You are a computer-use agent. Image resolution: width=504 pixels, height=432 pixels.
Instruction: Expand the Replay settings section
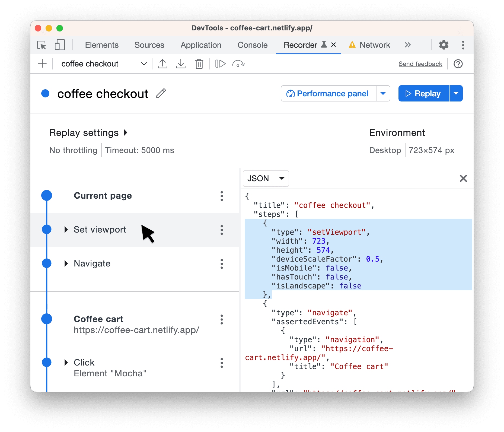(126, 133)
